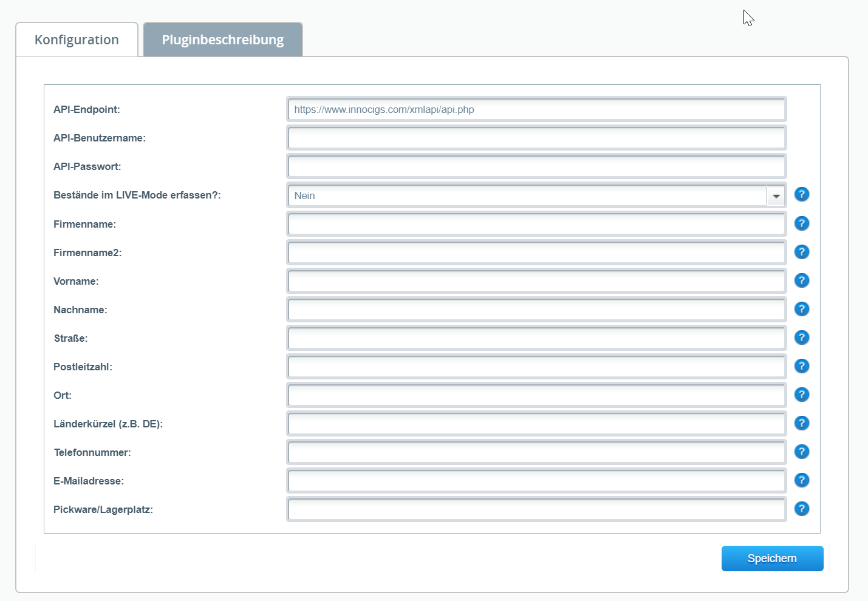Open help icon for Telefonnummer field

tap(802, 452)
